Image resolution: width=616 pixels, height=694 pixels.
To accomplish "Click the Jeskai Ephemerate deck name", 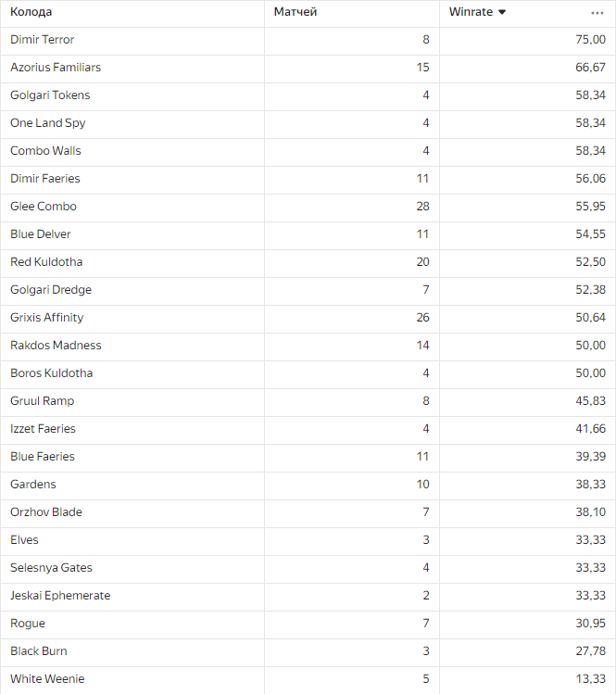I will pyautogui.click(x=60, y=596).
